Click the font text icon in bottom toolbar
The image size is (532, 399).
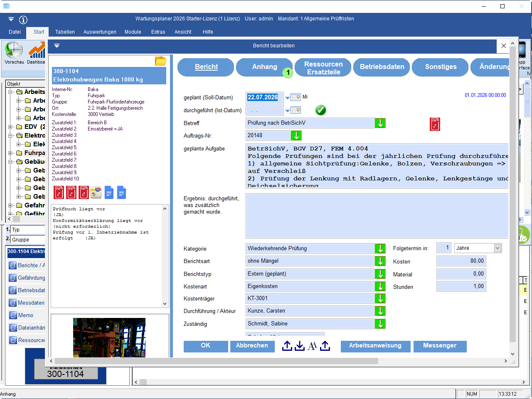[312, 346]
